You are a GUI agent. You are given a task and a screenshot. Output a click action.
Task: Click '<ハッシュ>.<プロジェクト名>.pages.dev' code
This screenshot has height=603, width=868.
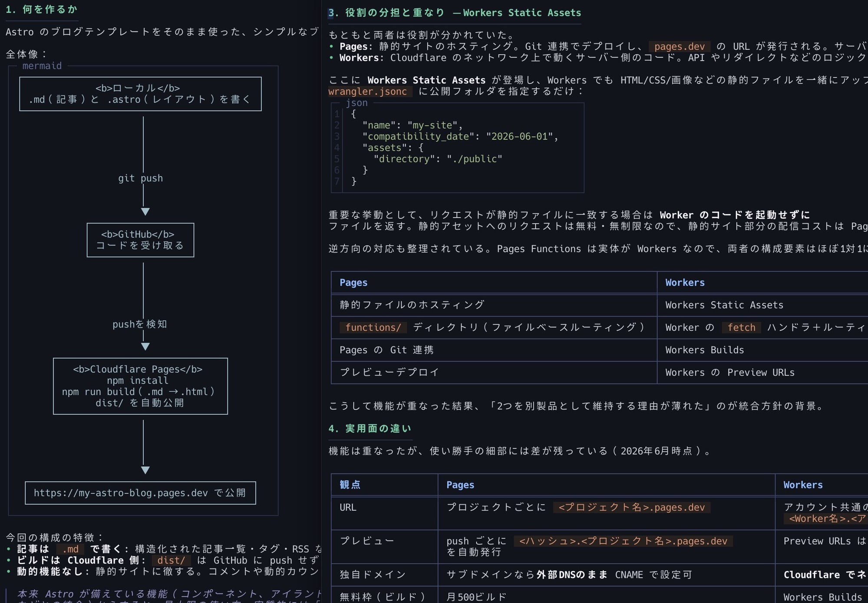click(623, 541)
